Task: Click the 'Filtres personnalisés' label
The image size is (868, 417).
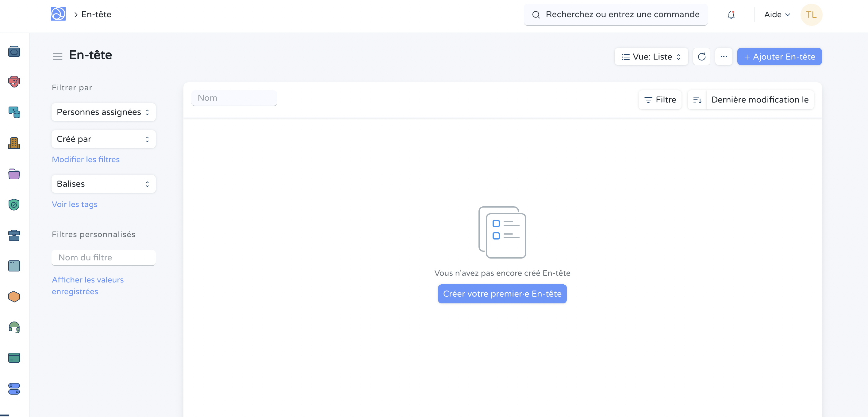Action: click(x=93, y=234)
